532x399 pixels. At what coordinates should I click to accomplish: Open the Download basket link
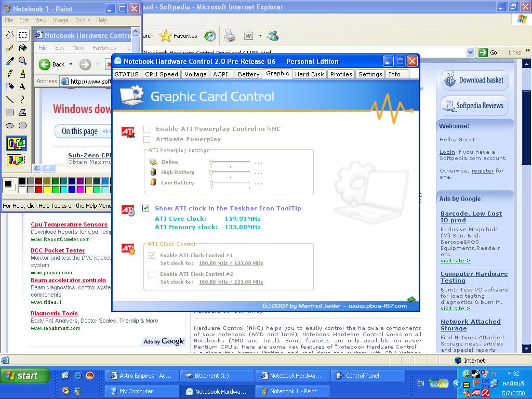click(x=475, y=80)
